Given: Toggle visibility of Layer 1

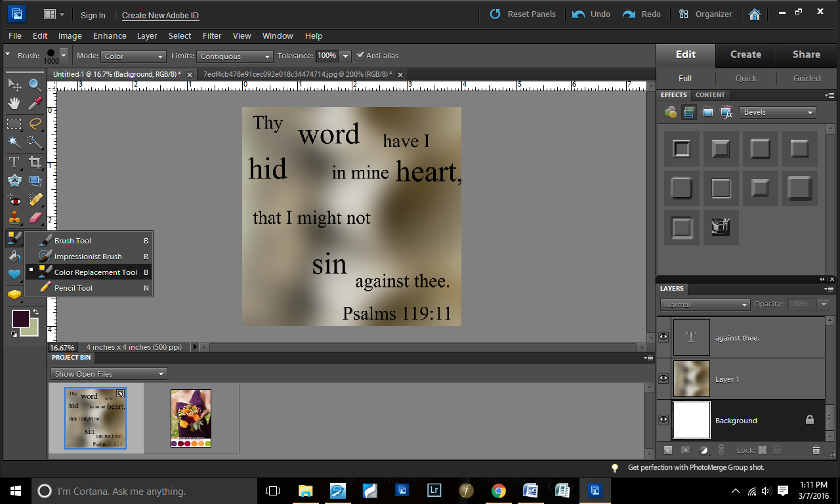Looking at the screenshot, I should tap(663, 379).
